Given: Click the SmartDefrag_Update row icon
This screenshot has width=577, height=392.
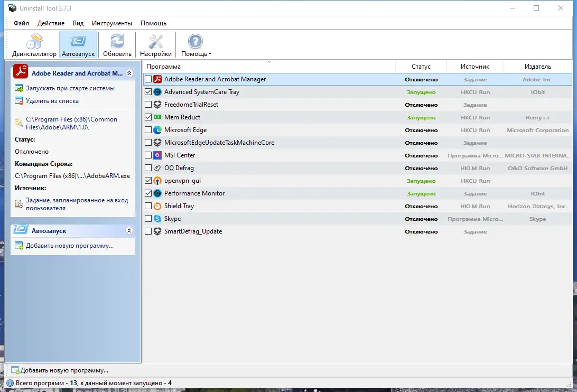Looking at the screenshot, I should [157, 231].
